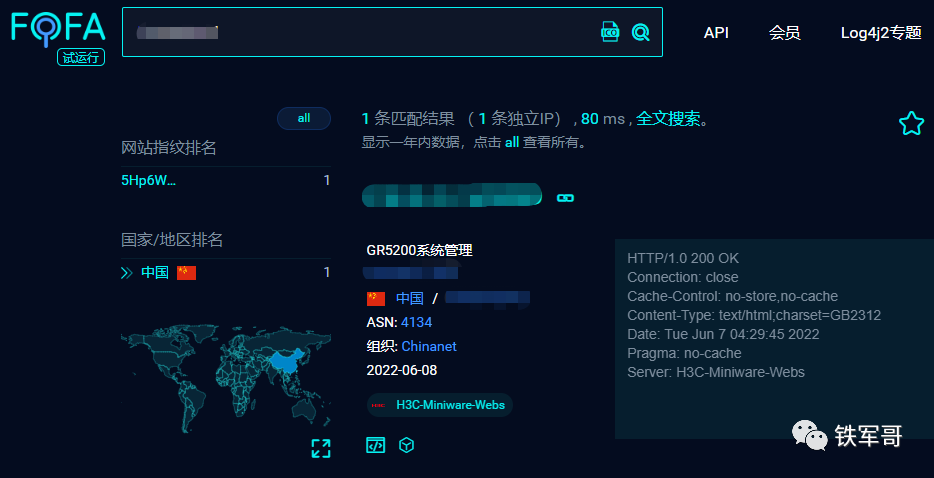934x478 pixels.
Task: Click the China flag in country ranking
Action: (x=186, y=273)
